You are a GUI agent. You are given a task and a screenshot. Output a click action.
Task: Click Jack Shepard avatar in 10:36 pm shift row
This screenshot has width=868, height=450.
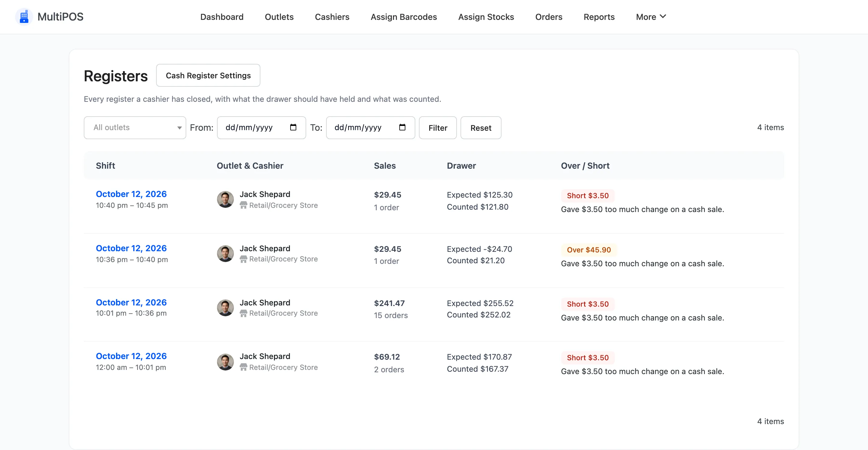click(x=225, y=253)
